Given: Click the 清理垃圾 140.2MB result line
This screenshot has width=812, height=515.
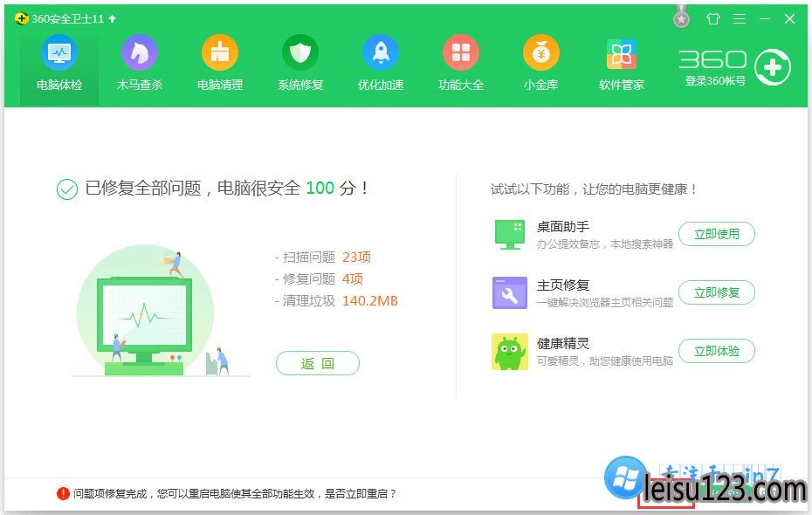Looking at the screenshot, I should 336,301.
